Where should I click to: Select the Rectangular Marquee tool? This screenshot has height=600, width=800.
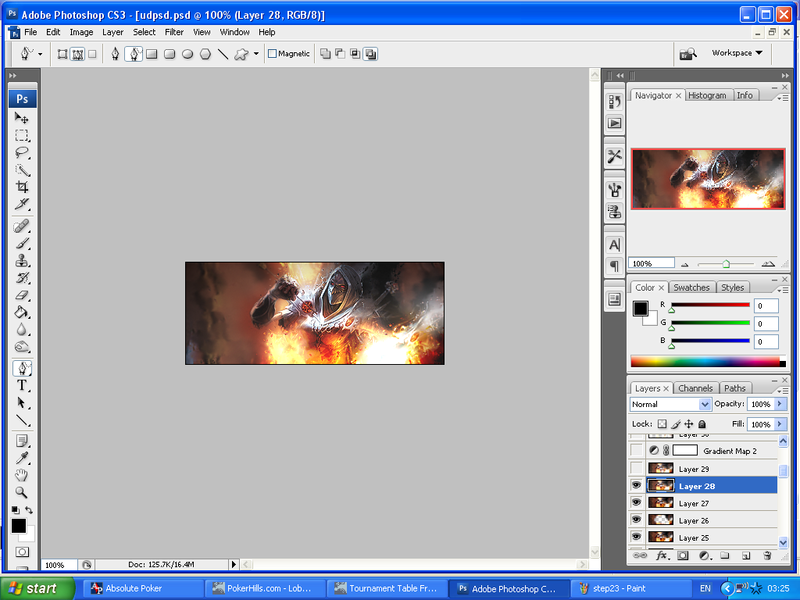point(21,136)
